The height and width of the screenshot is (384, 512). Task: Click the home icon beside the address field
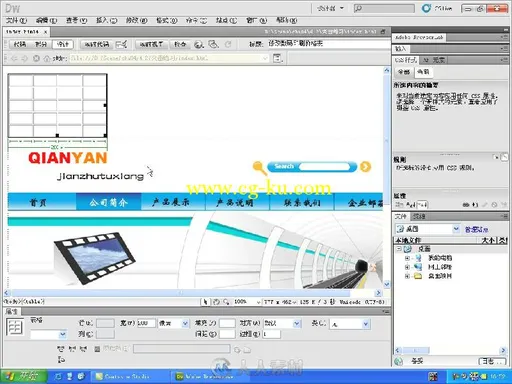click(47, 59)
